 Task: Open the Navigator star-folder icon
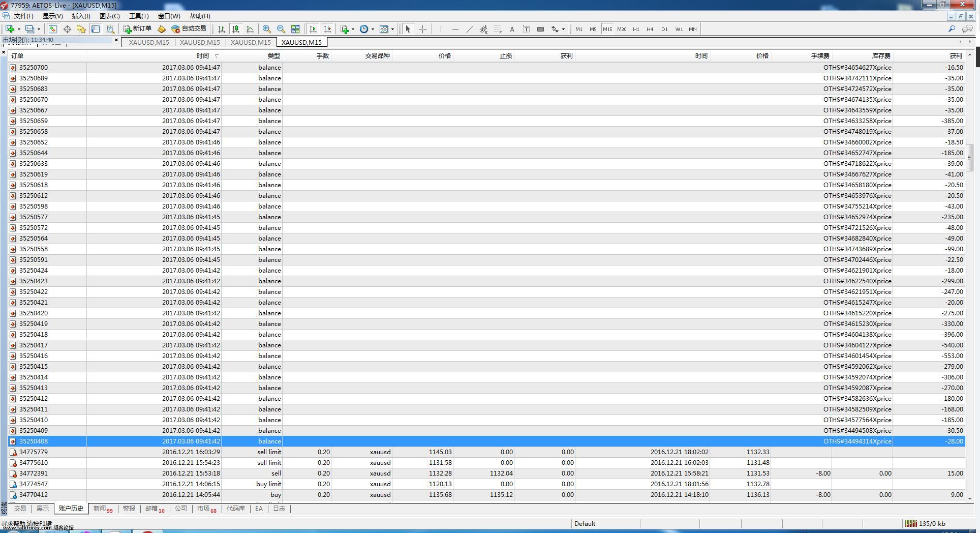click(81, 29)
